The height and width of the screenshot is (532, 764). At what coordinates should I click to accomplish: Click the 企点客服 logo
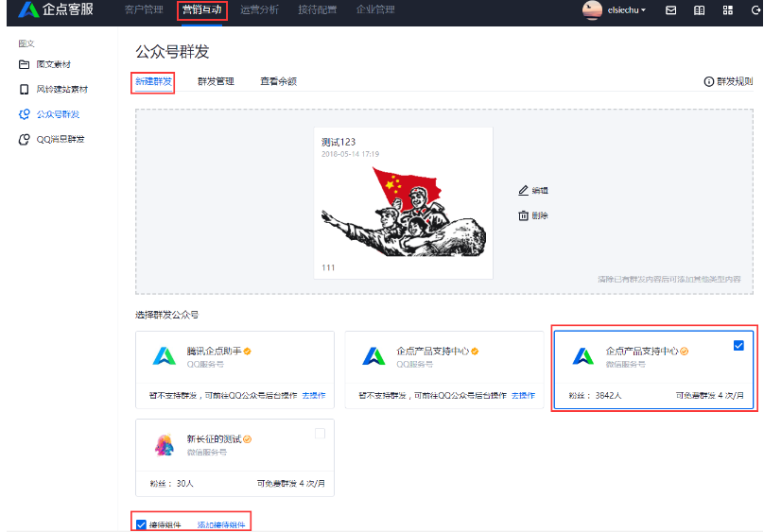(x=55, y=9)
